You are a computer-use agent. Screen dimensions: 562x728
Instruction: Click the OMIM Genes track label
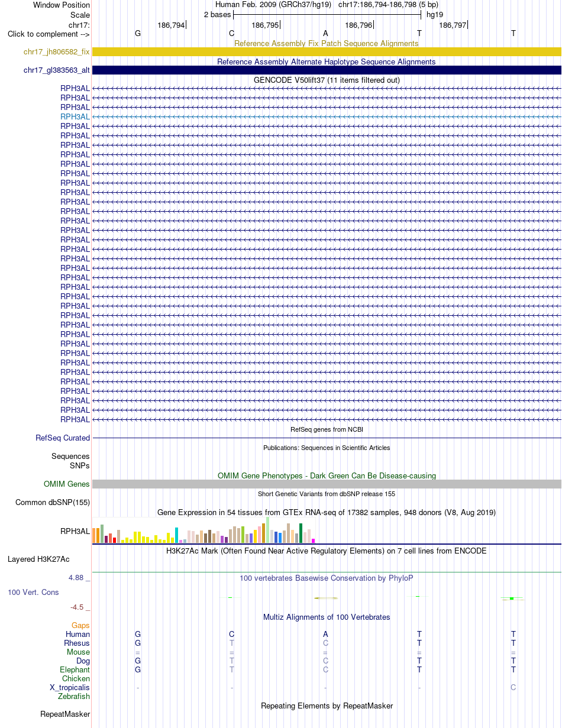(x=67, y=484)
